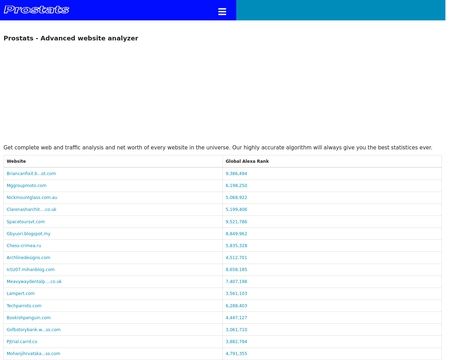The image size is (450, 360).
Task: Open the Techparrots.com link
Action: coord(24,306)
